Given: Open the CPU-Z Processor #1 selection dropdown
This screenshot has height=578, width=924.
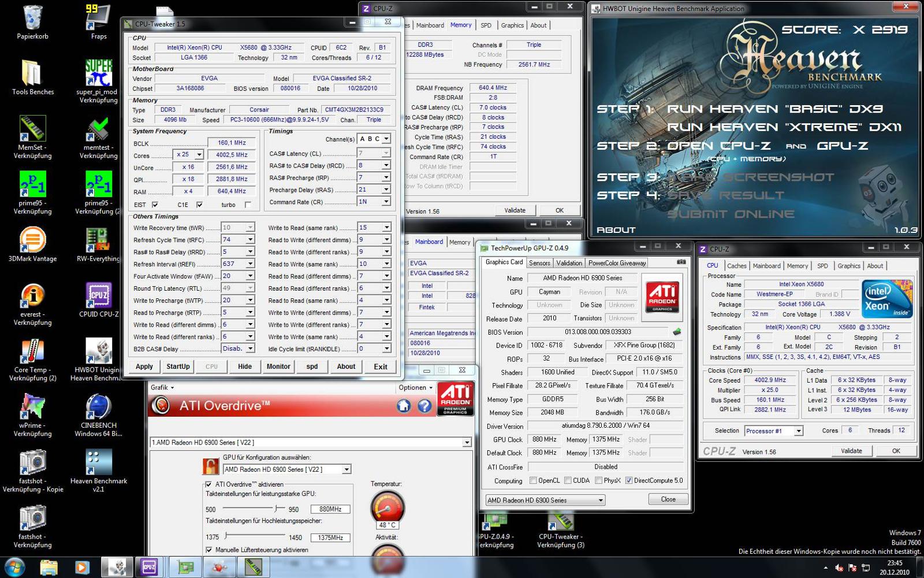Looking at the screenshot, I should point(773,431).
